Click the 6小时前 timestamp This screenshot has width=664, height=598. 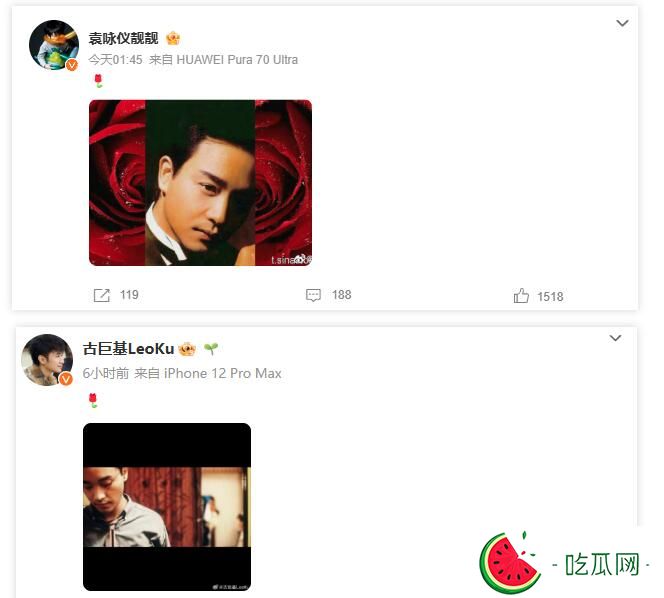point(106,373)
